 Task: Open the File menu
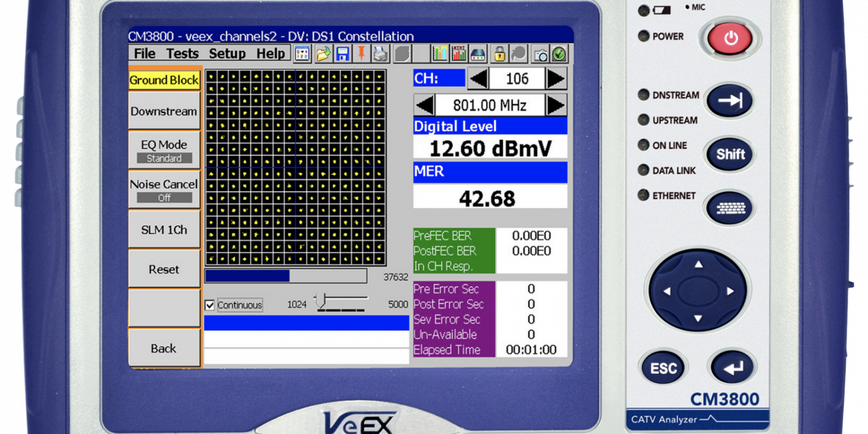145,54
